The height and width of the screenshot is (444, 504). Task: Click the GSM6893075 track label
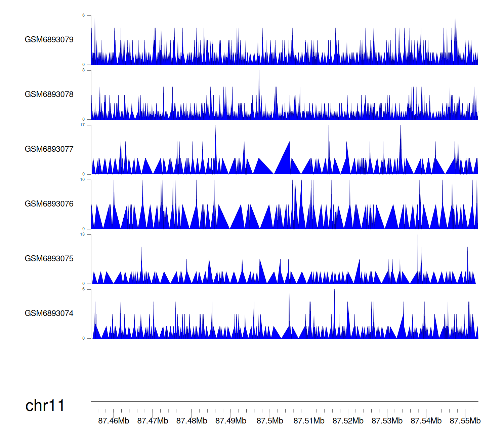click(x=49, y=259)
